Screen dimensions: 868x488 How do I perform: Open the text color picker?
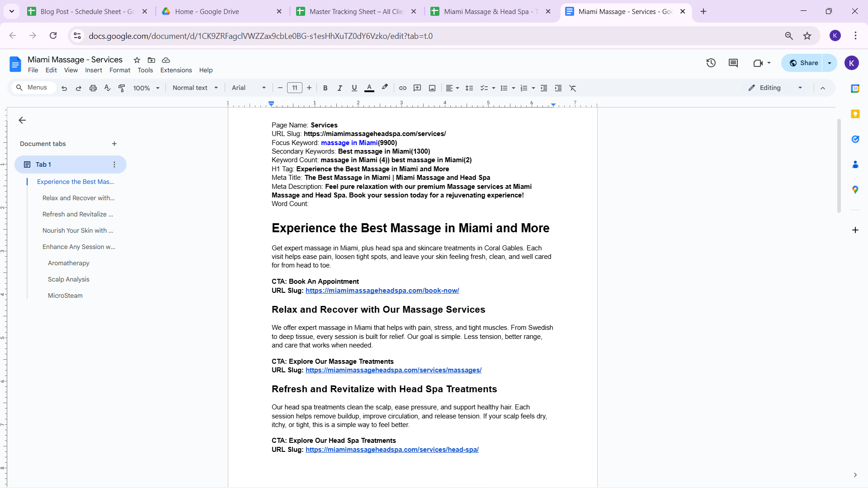(x=369, y=88)
